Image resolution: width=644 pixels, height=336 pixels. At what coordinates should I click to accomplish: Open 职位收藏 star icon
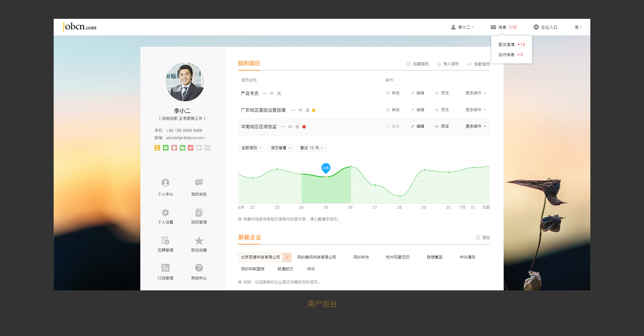pyautogui.click(x=199, y=241)
